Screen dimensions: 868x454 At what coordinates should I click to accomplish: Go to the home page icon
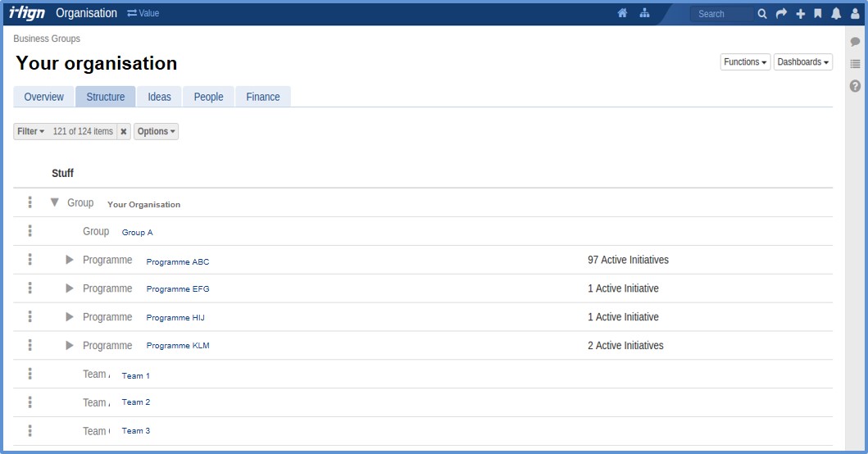pos(622,13)
